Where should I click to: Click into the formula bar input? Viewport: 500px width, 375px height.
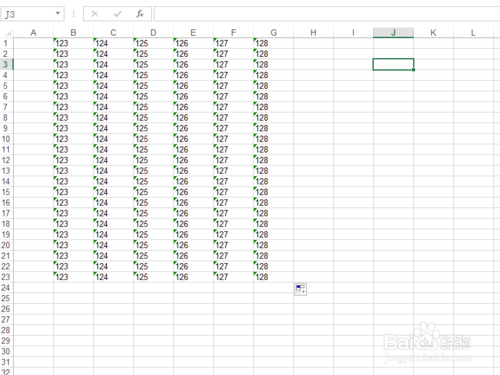(x=327, y=14)
